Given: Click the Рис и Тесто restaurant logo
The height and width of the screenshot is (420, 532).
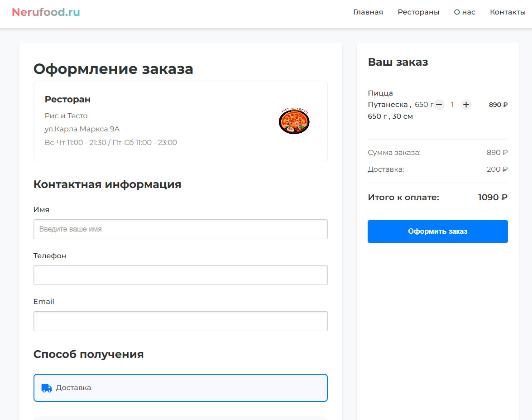Looking at the screenshot, I should [x=294, y=121].
